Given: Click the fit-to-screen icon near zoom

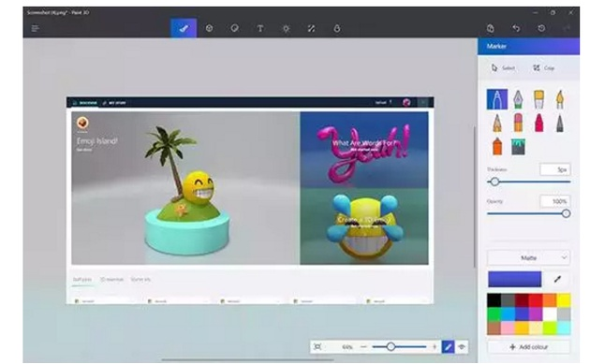Looking at the screenshot, I should [x=317, y=347].
